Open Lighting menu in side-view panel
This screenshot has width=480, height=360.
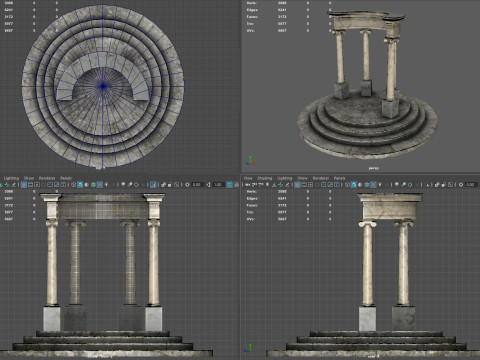tap(285, 178)
